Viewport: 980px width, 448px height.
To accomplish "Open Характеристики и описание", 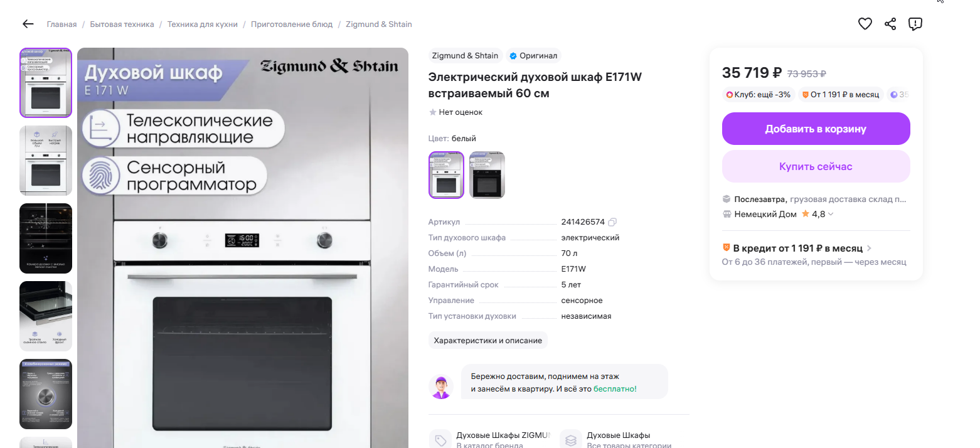I will (x=488, y=340).
